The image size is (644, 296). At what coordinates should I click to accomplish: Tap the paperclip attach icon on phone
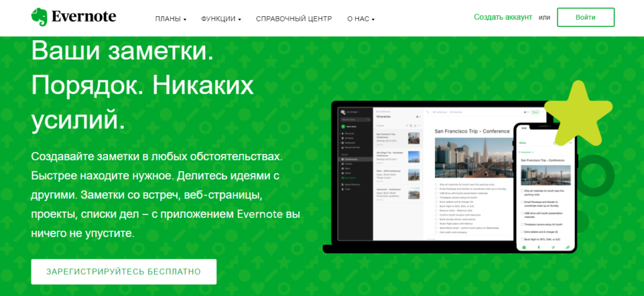(568, 247)
